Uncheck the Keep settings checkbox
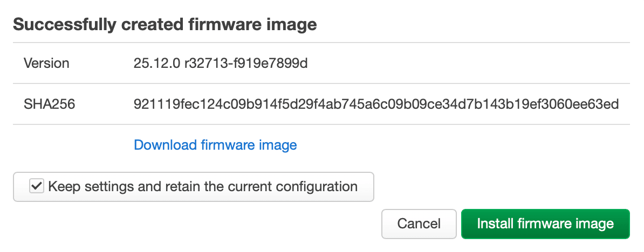Viewport: 644px width, 252px height. pos(37,187)
